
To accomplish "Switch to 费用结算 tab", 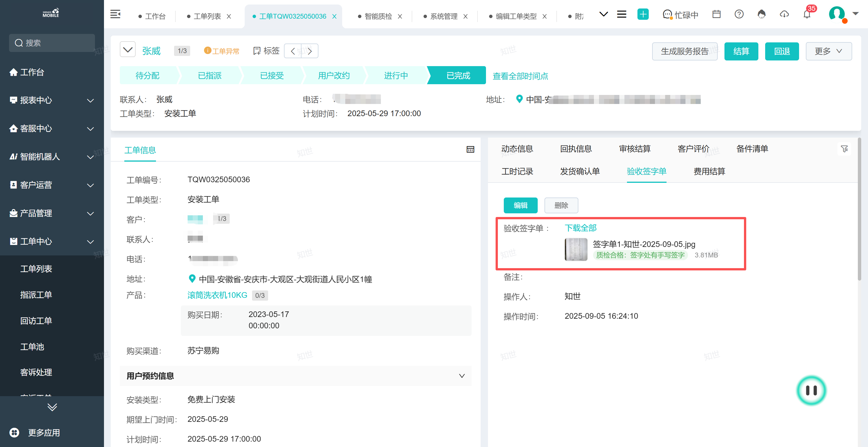I will (709, 172).
